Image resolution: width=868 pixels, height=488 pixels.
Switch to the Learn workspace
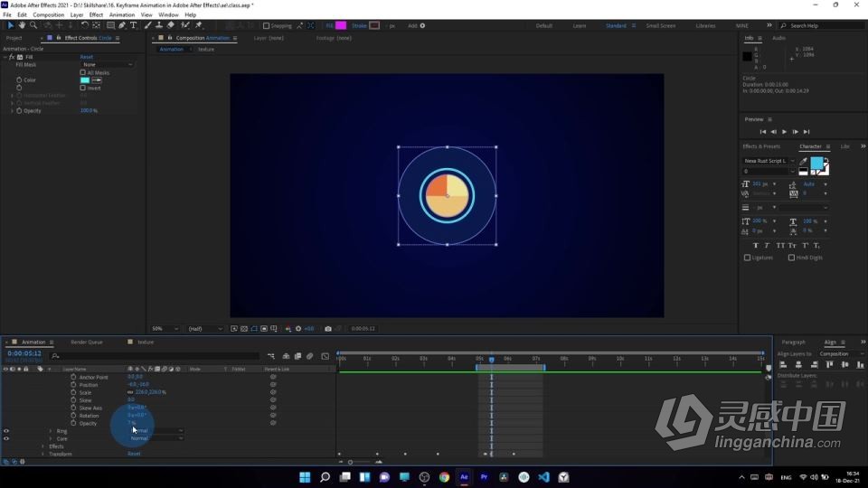tap(580, 26)
